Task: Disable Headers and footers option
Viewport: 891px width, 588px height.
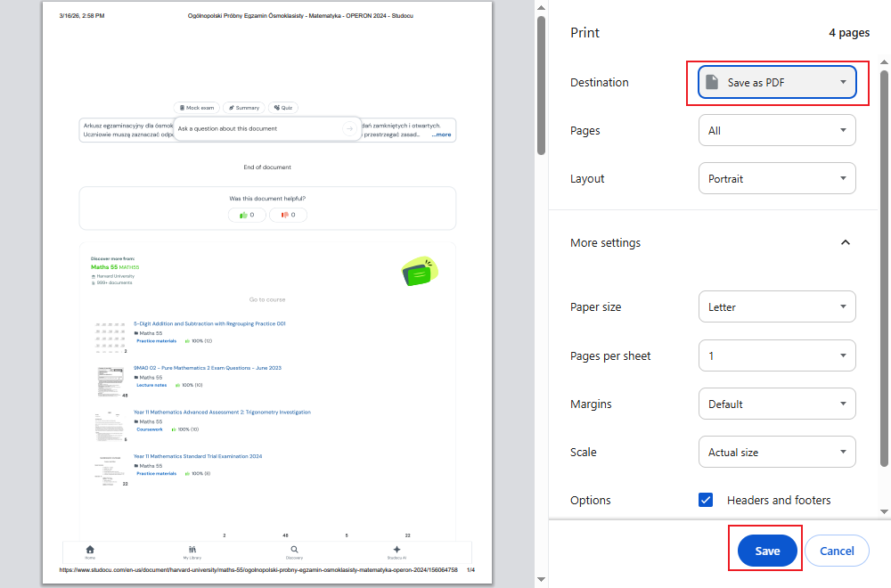Action: [706, 500]
